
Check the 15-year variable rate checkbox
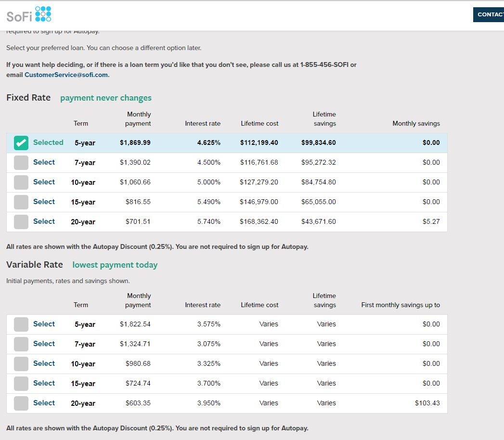21,384
